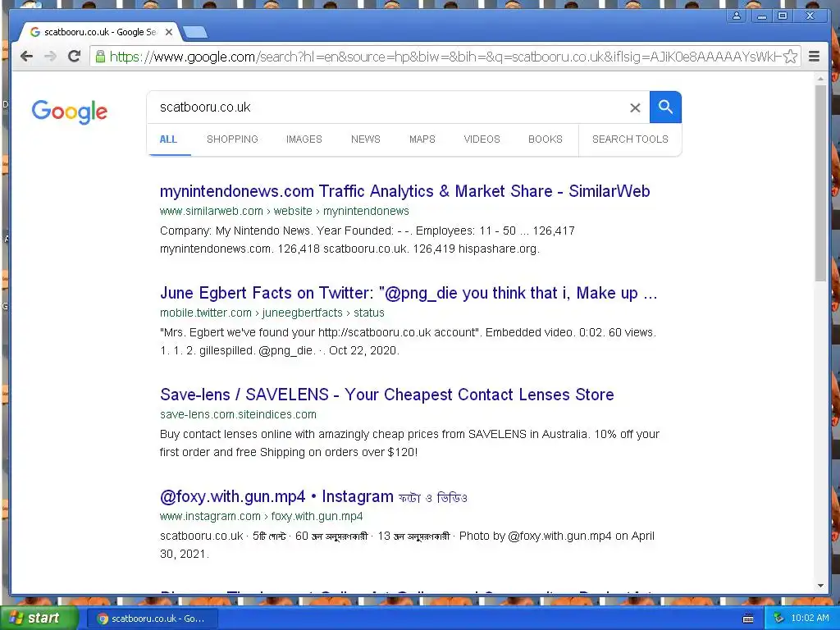Click the scrollbar down arrow

[820, 586]
